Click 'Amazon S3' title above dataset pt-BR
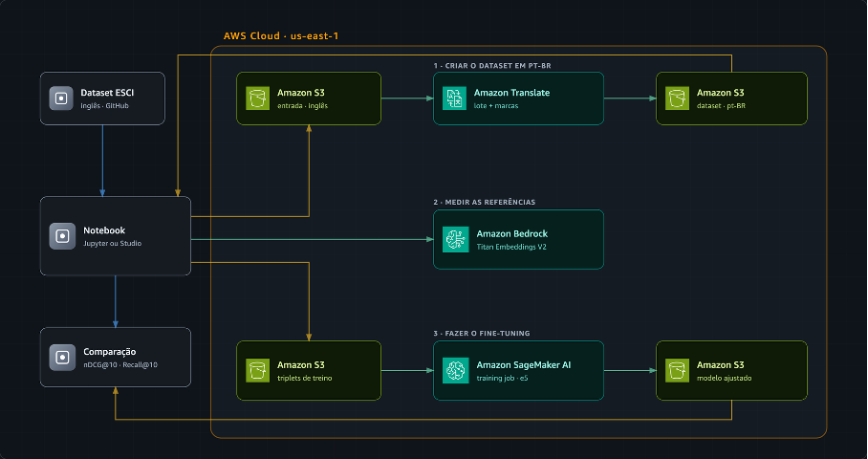This screenshot has height=459, width=868. pyautogui.click(x=720, y=93)
